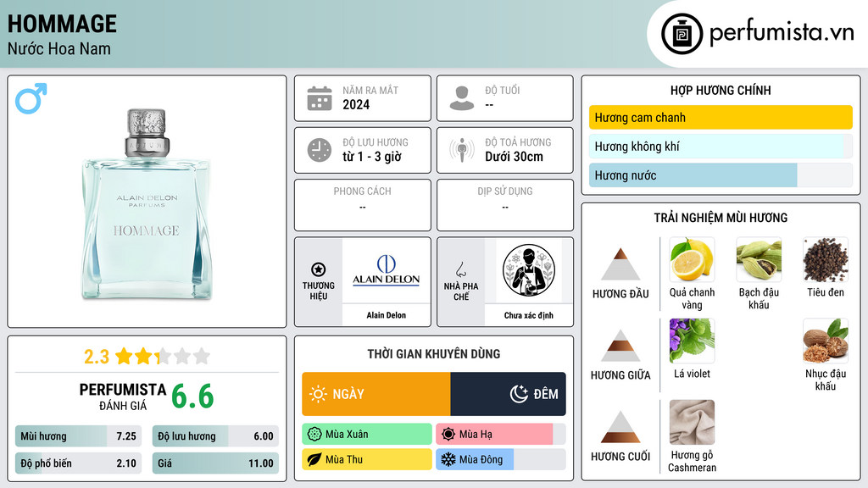Click the Nước Hoa Nam subtitle
Image resolution: width=868 pixels, height=488 pixels.
59,48
